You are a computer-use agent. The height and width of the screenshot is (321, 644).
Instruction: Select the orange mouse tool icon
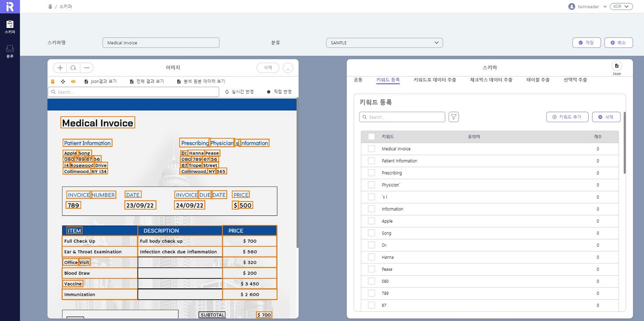53,81
